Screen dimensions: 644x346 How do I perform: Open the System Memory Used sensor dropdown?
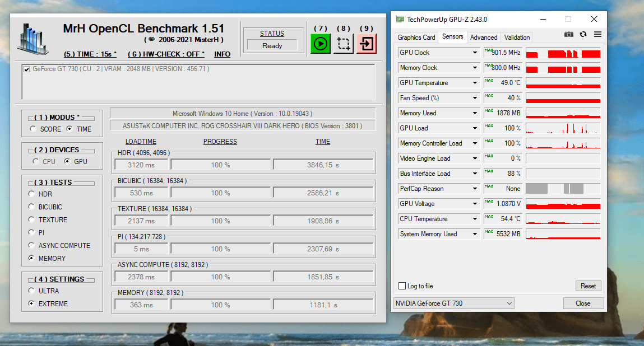475,234
